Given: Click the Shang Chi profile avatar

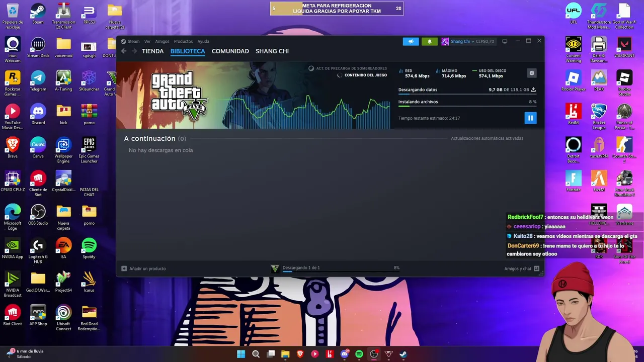Looking at the screenshot, I should [445, 42].
